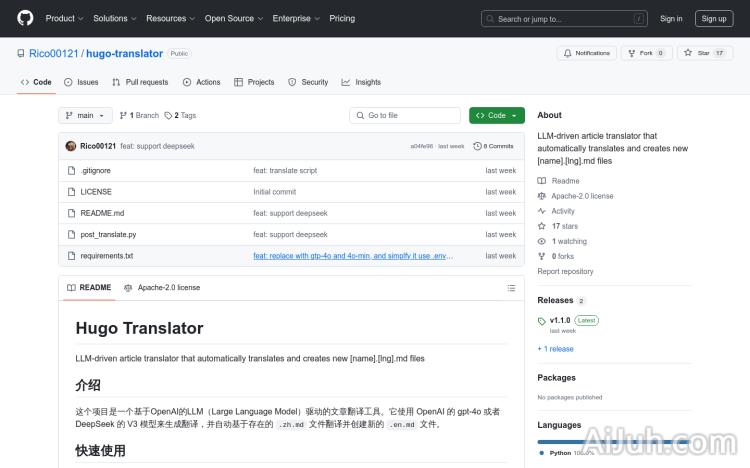The image size is (750, 468).
Task: Switch to the Issues tab
Action: tap(81, 82)
